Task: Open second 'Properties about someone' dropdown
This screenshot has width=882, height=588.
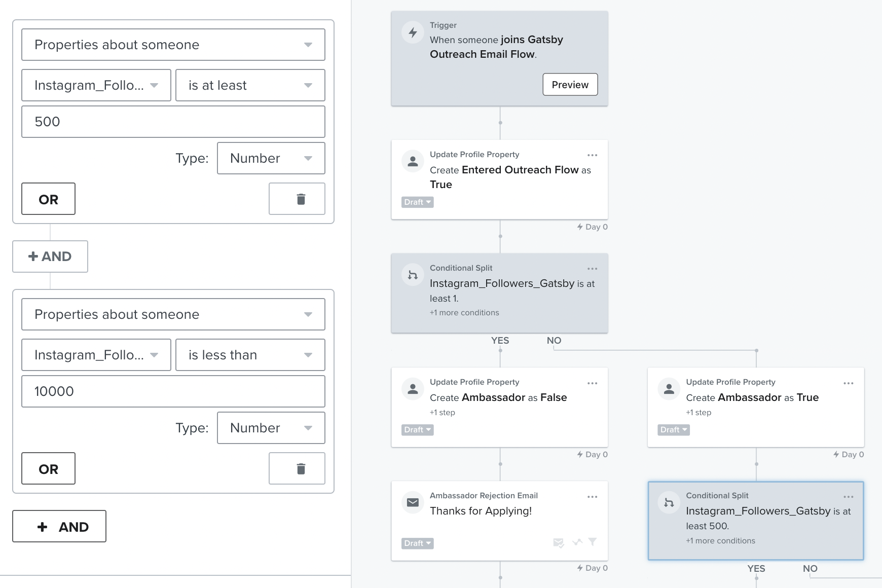Action: pos(173,314)
